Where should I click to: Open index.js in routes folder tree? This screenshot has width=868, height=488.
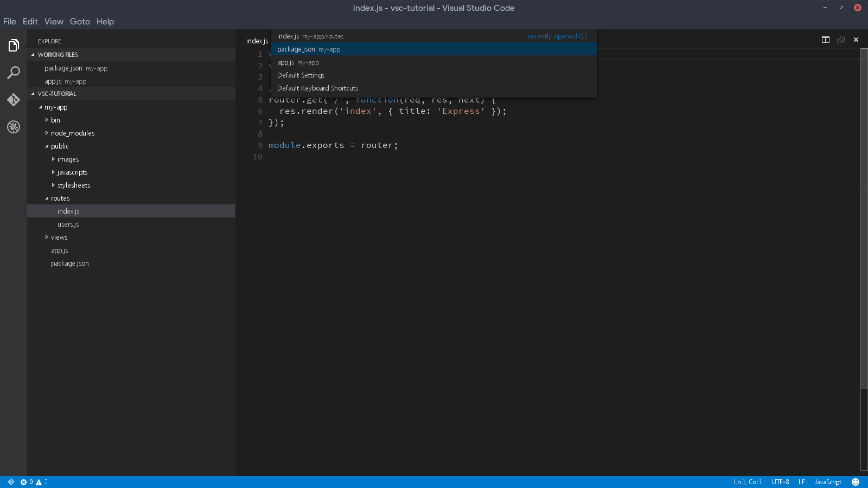click(131, 211)
